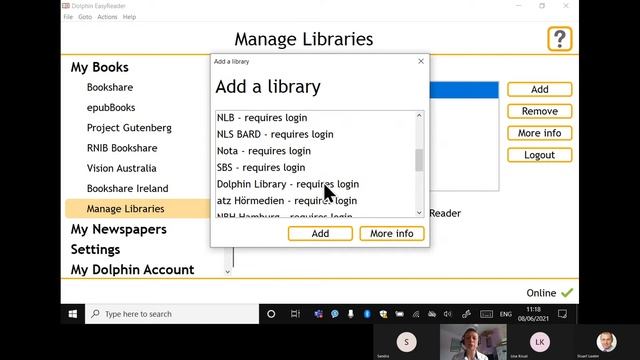Click sidebar scroll down arrow
The height and width of the screenshot is (360, 640).
pos(228,272)
